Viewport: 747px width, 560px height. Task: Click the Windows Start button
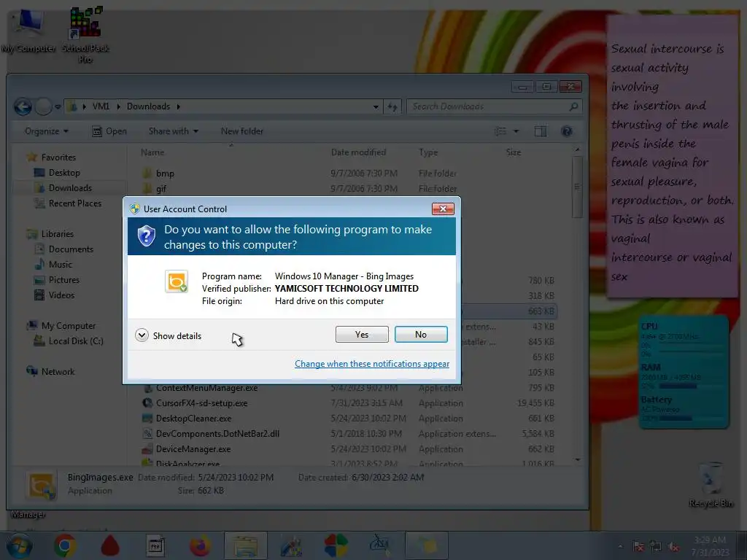click(x=18, y=545)
